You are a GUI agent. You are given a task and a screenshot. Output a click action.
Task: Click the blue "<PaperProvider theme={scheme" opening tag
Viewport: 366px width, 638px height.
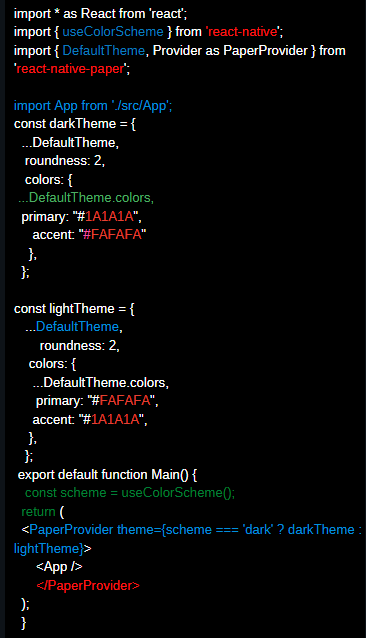point(116,530)
